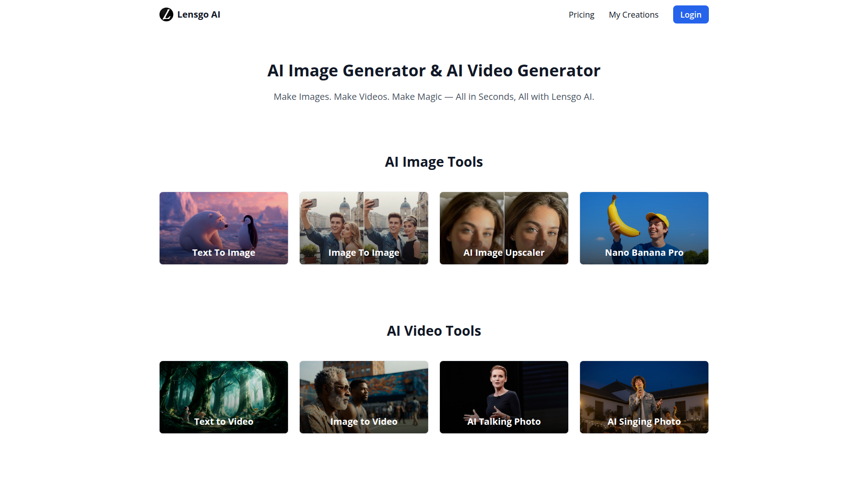The width and height of the screenshot is (868, 488).
Task: Open the AI Talking Photo tool
Action: click(x=504, y=397)
